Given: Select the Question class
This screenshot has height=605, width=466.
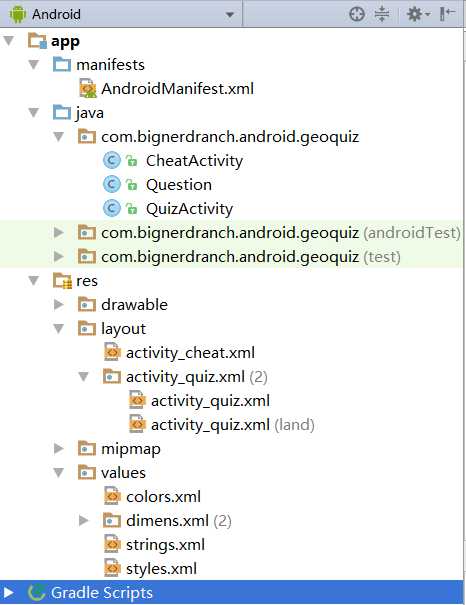Looking at the screenshot, I should [x=179, y=185].
